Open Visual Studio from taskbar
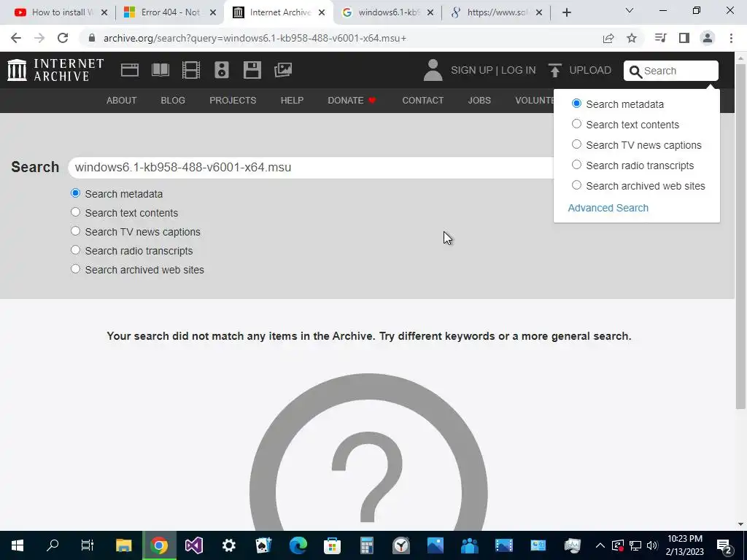 coord(194,545)
